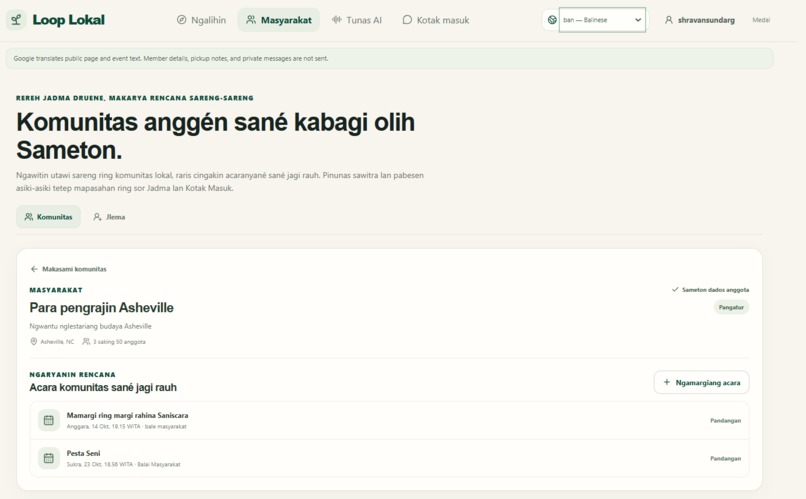The image size is (806, 499).
Task: Click the chat bubble icon of Kotak masuk
Action: 407,20
